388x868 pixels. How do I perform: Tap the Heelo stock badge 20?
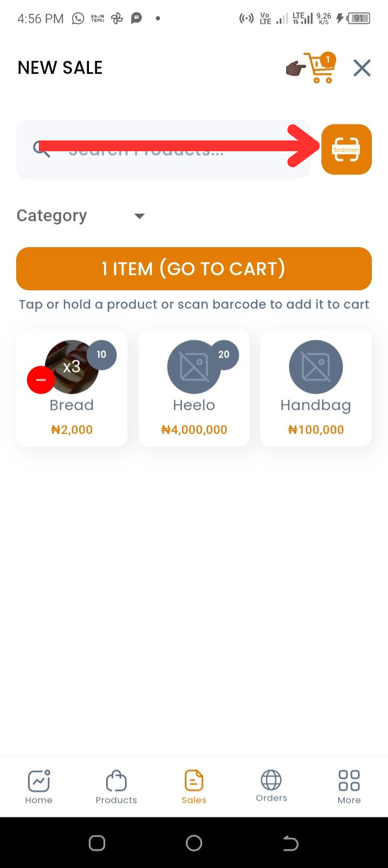pyautogui.click(x=224, y=355)
